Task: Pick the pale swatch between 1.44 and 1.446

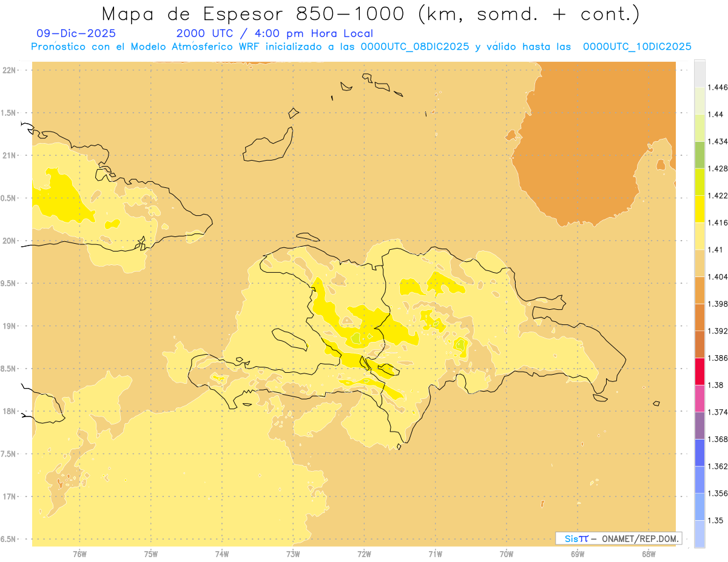Action: [x=699, y=101]
